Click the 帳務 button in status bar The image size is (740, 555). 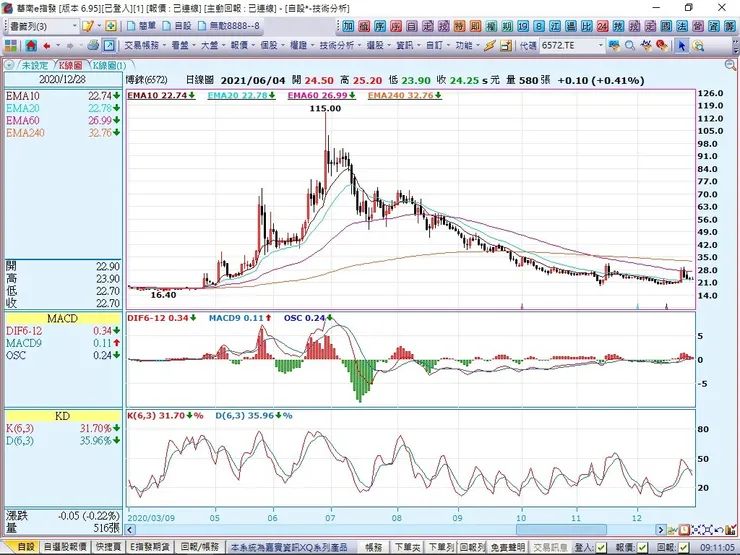(x=373, y=547)
